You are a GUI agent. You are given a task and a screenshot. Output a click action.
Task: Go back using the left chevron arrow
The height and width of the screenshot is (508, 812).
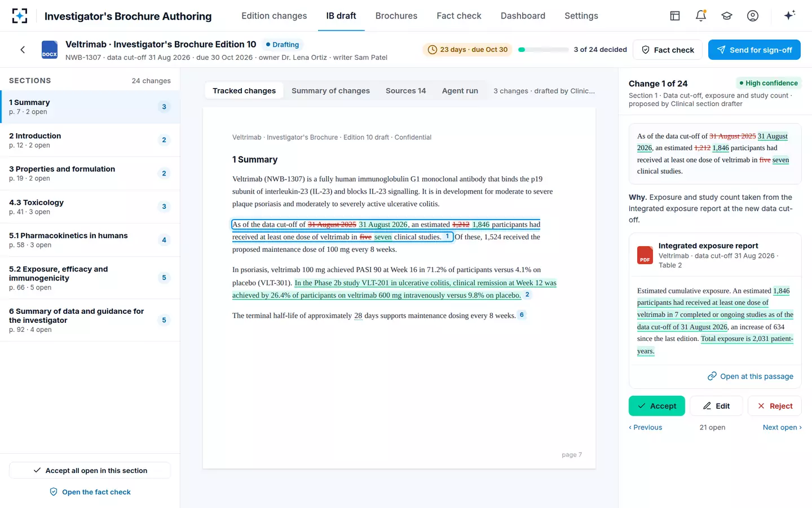23,50
